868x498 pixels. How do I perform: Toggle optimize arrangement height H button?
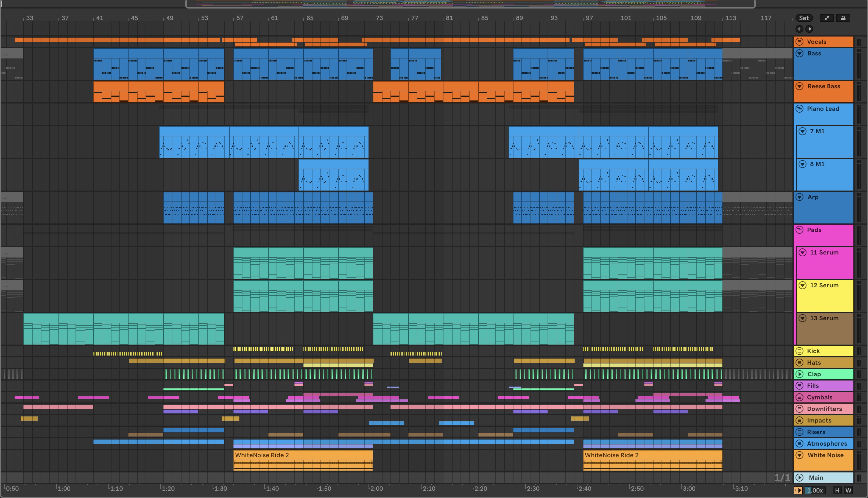click(837, 490)
